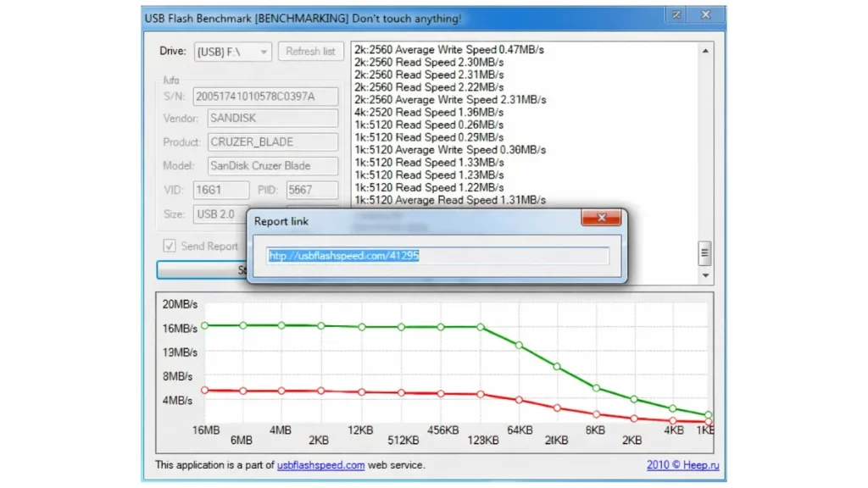
Task: Click the S/N serial number field
Action: (x=265, y=96)
